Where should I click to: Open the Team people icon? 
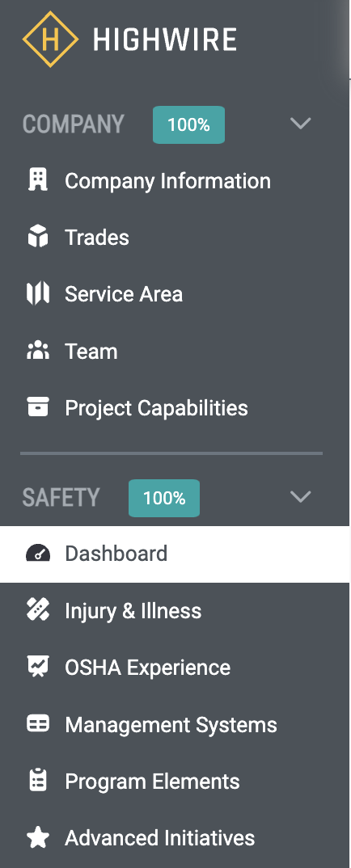click(x=38, y=351)
